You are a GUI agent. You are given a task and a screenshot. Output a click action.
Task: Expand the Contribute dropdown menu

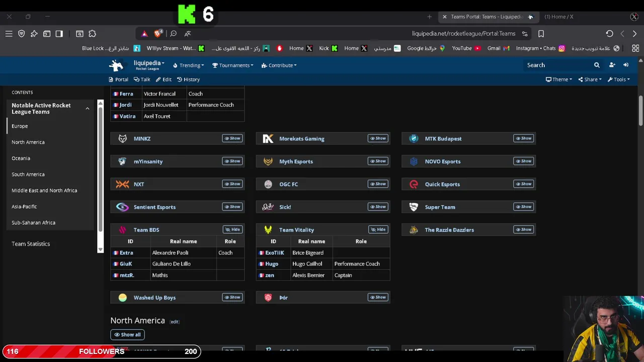point(279,65)
